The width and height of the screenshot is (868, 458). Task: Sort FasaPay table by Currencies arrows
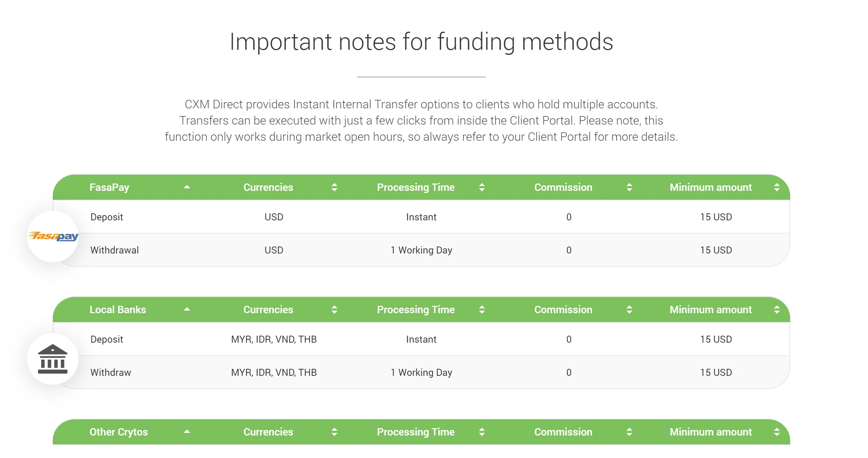pyautogui.click(x=334, y=187)
